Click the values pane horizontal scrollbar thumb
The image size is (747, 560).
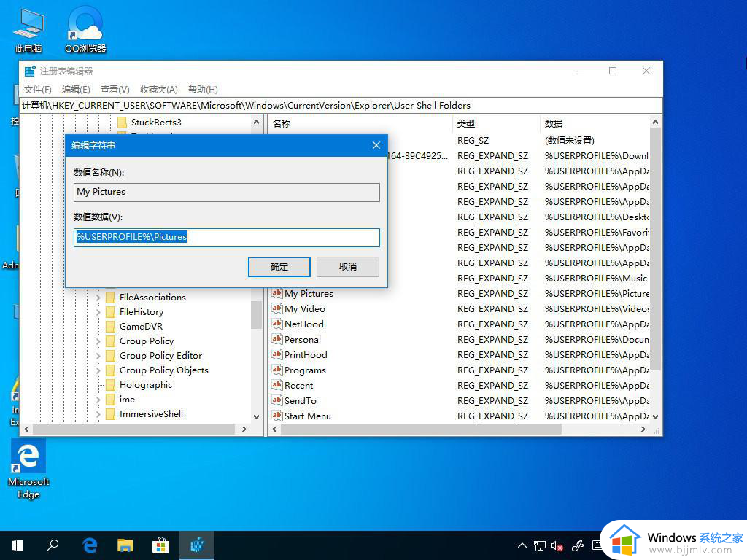click(421, 429)
